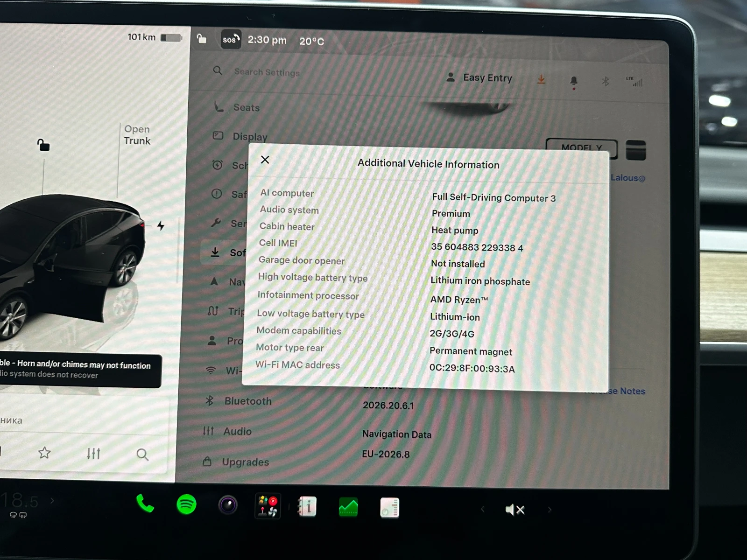Tap the LTE signal strength icon
The height and width of the screenshot is (560, 747).
point(635,82)
